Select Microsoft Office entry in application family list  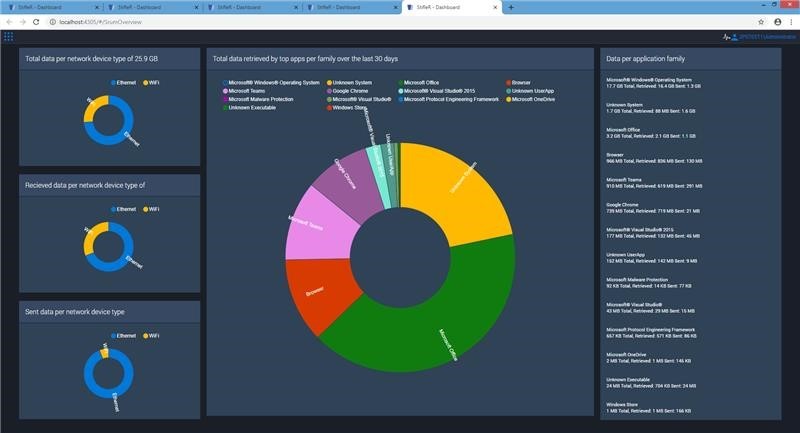651,133
